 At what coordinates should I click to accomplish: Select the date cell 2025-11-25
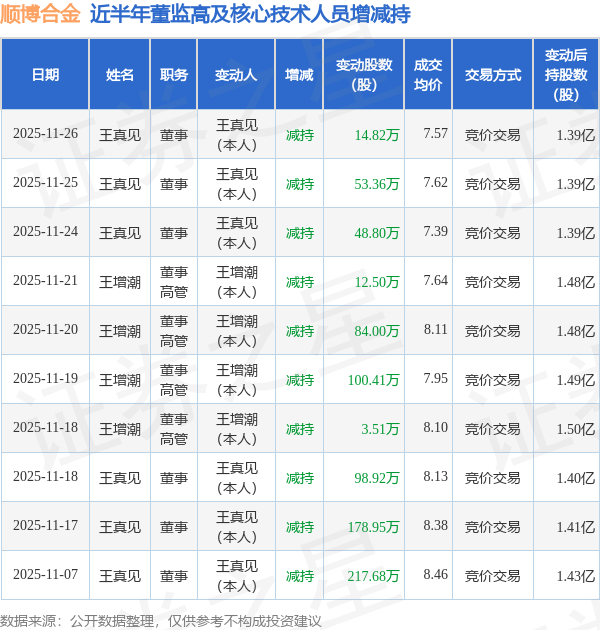[45, 182]
